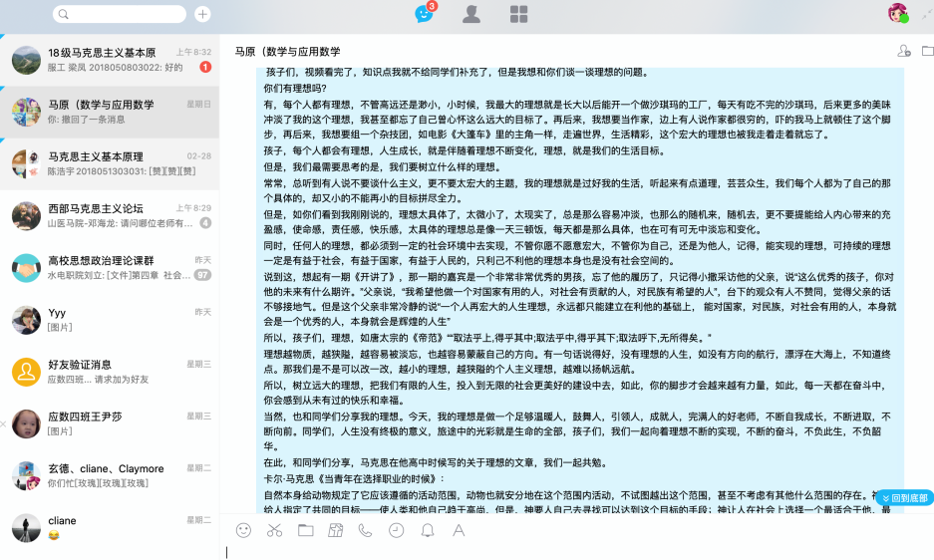Open the send file folder icon
This screenshot has width=934, height=560.
pos(306,530)
